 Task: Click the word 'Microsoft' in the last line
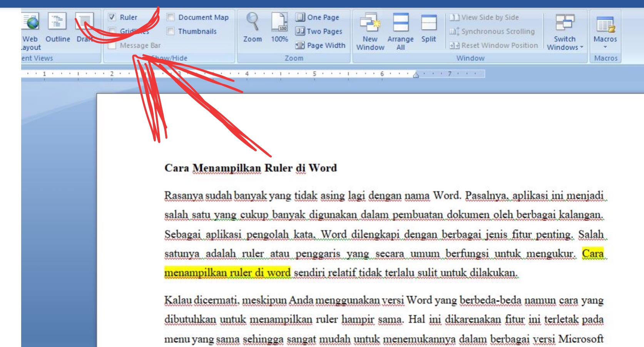click(x=581, y=339)
